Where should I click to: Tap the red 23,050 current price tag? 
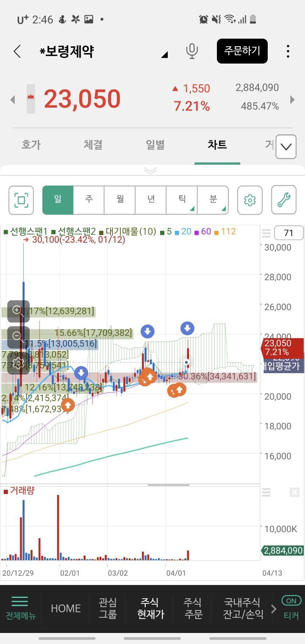click(x=283, y=348)
